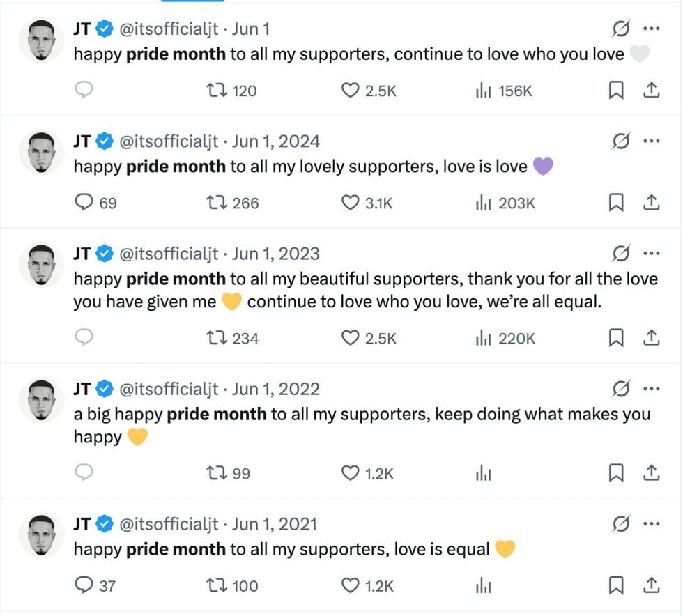The height and width of the screenshot is (616, 683).
Task: Open JT's profile name on the 2021 tweet
Action: 82,524
